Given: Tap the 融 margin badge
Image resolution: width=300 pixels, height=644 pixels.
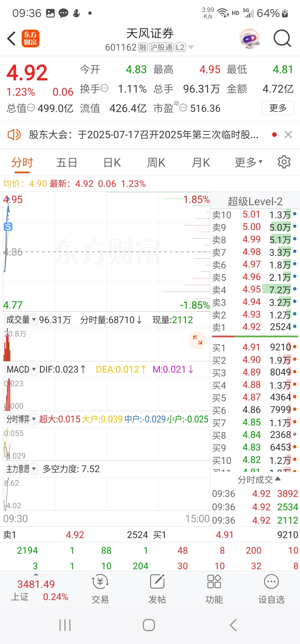Looking at the screenshot, I should point(143,48).
